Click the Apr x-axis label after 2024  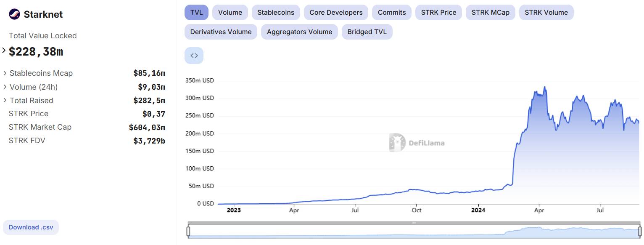(x=539, y=210)
